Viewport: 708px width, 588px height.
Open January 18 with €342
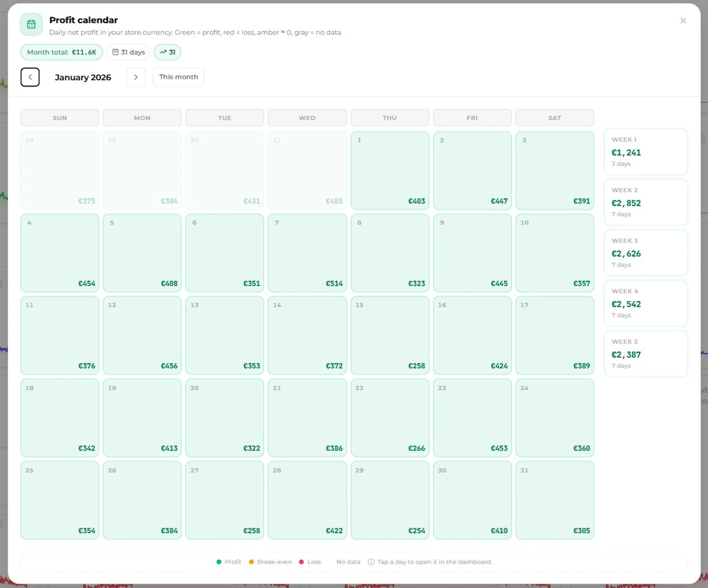pos(60,418)
